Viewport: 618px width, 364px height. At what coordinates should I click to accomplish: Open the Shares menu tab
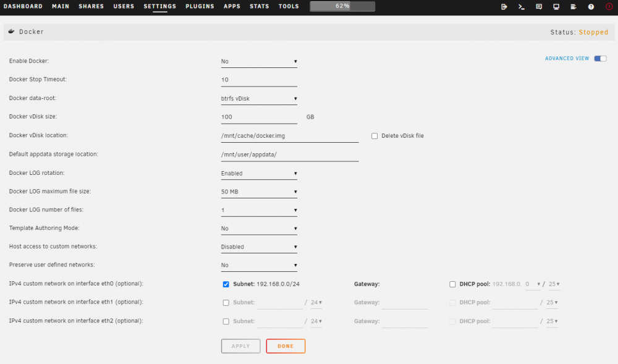(91, 6)
